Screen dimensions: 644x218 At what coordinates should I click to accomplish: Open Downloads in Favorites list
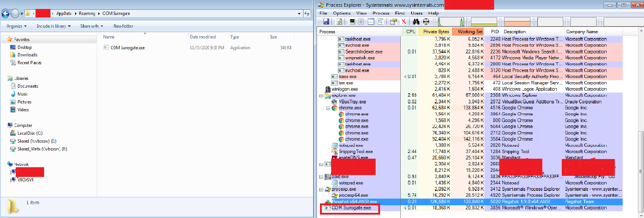click(x=27, y=55)
